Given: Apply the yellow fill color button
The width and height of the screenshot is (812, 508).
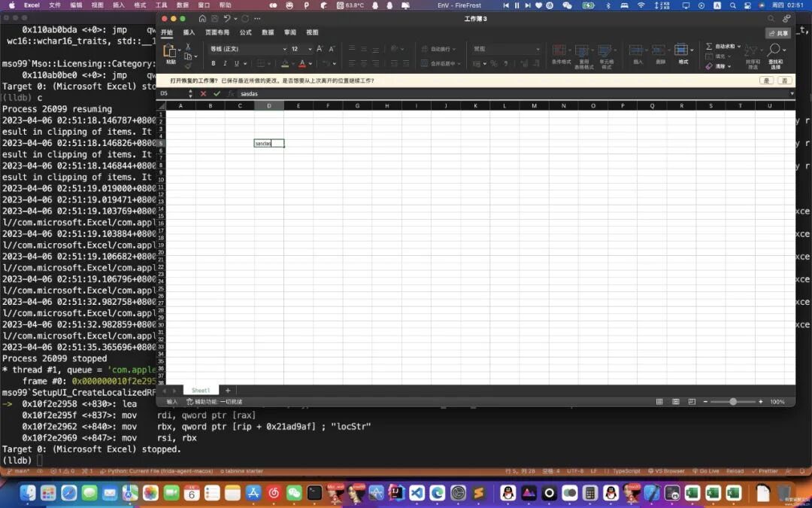Looking at the screenshot, I should point(285,64).
